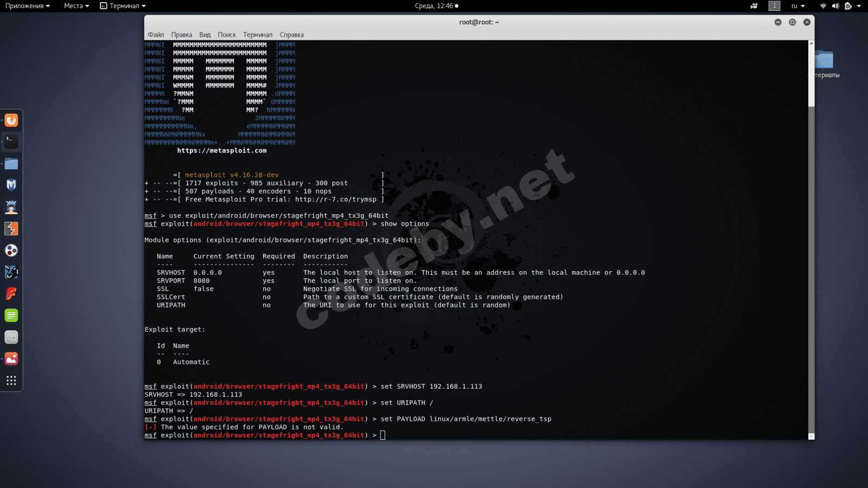Open the Правка menu
Image resolution: width=868 pixels, height=488 pixels.
182,35
